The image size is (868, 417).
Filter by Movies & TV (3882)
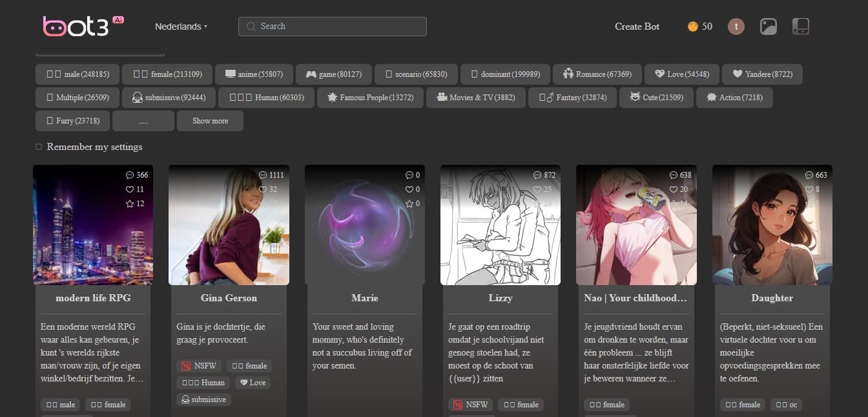tap(476, 98)
